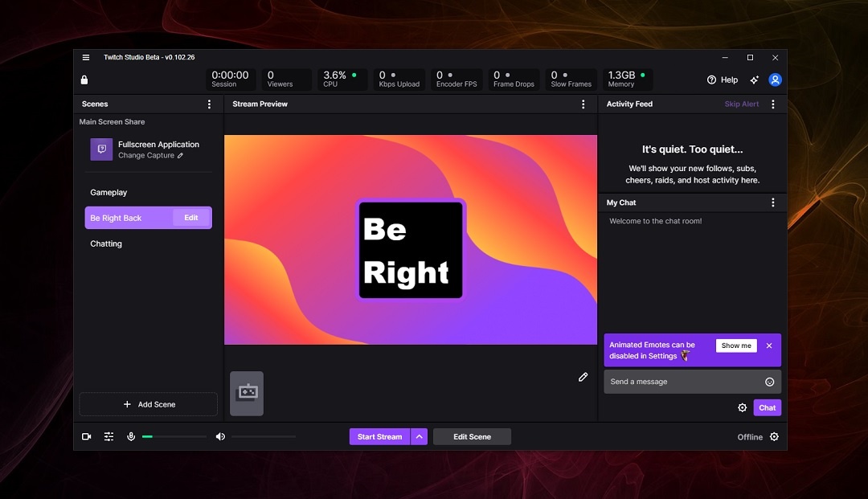868x499 pixels.
Task: Open the emote picker in chat input
Action: [769, 382]
